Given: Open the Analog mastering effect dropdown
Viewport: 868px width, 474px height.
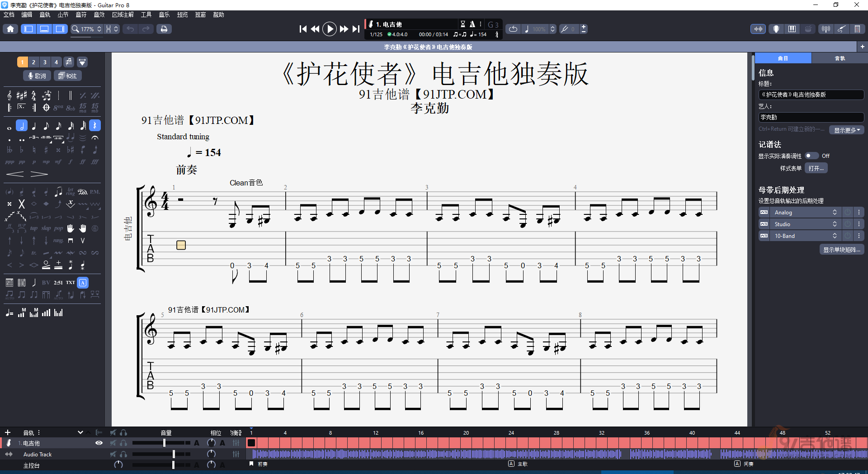Looking at the screenshot, I should click(806, 212).
